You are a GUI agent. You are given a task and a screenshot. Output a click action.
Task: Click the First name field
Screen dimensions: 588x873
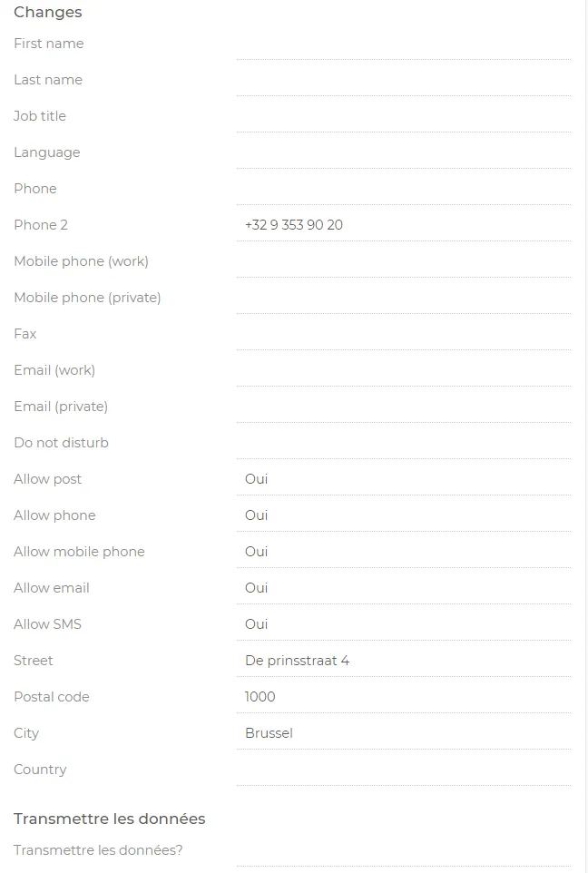pos(404,44)
